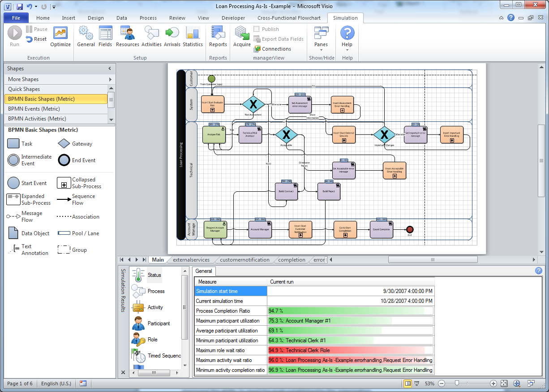Click the zoom slider in status bar
Image resolution: width=549 pixels, height=392 pixels.
(456, 383)
